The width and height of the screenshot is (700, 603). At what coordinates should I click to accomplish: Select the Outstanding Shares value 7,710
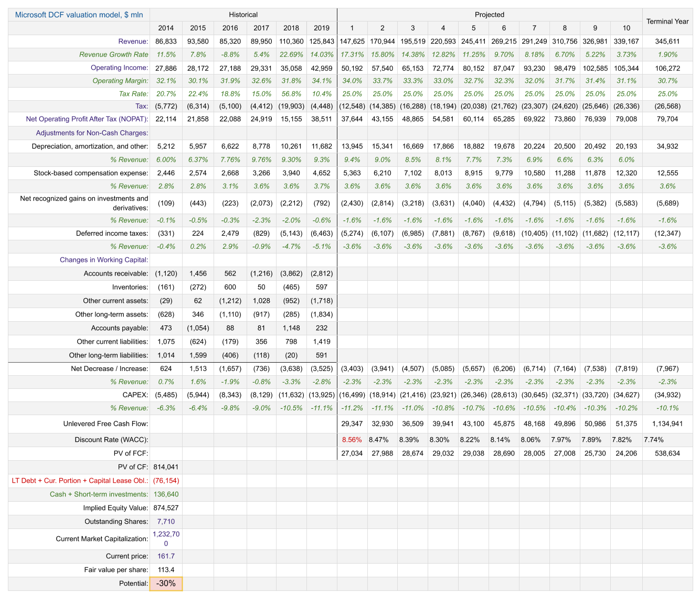coord(166,522)
